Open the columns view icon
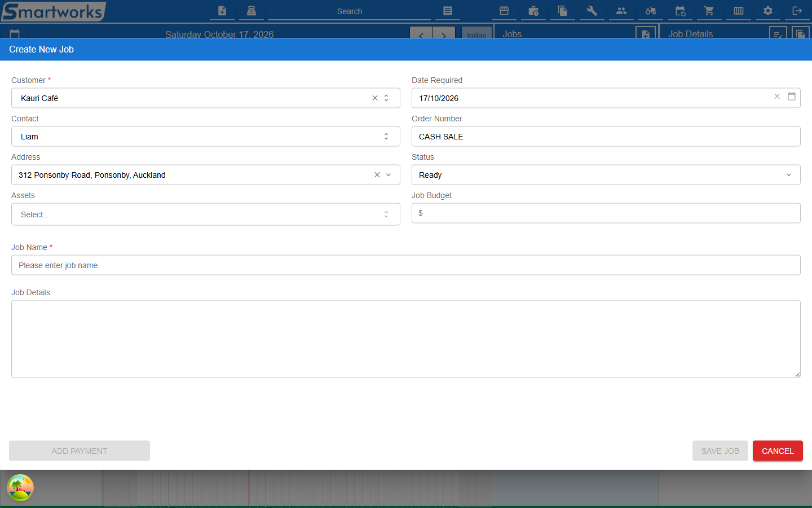Viewport: 812px width, 508px height. 739,11
